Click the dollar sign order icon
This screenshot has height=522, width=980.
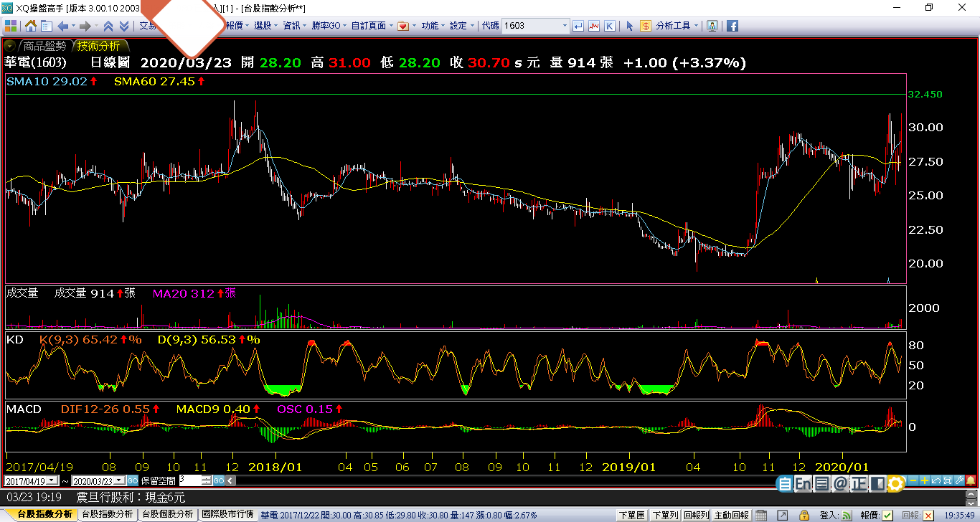(646, 26)
